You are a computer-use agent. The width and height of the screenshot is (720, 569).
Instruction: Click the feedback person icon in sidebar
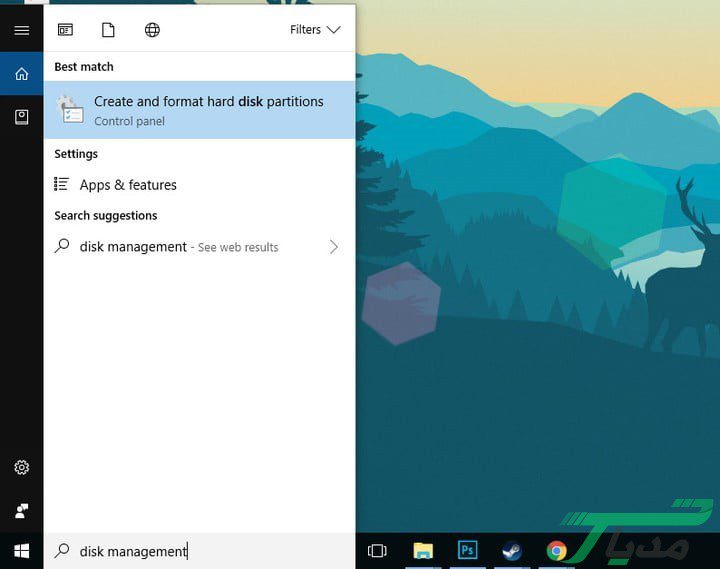[21, 510]
